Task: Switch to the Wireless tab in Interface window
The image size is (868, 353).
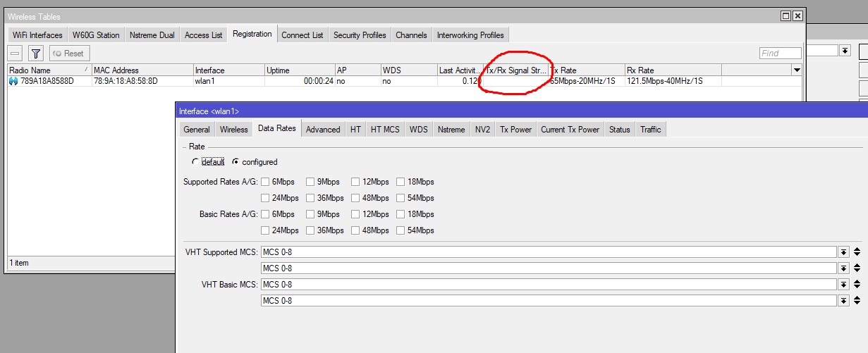Action: pos(233,129)
